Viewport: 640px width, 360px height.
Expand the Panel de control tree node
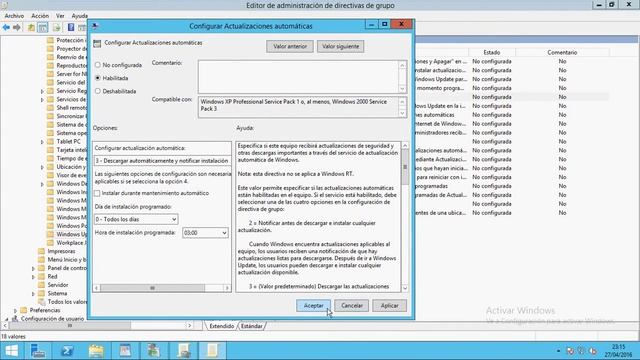[x=33, y=269]
